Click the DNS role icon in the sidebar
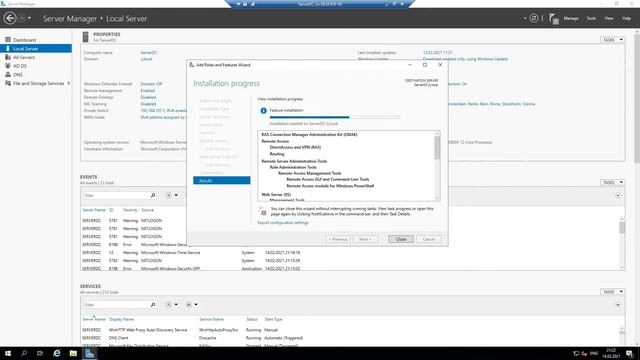640x360 pixels. (8, 75)
